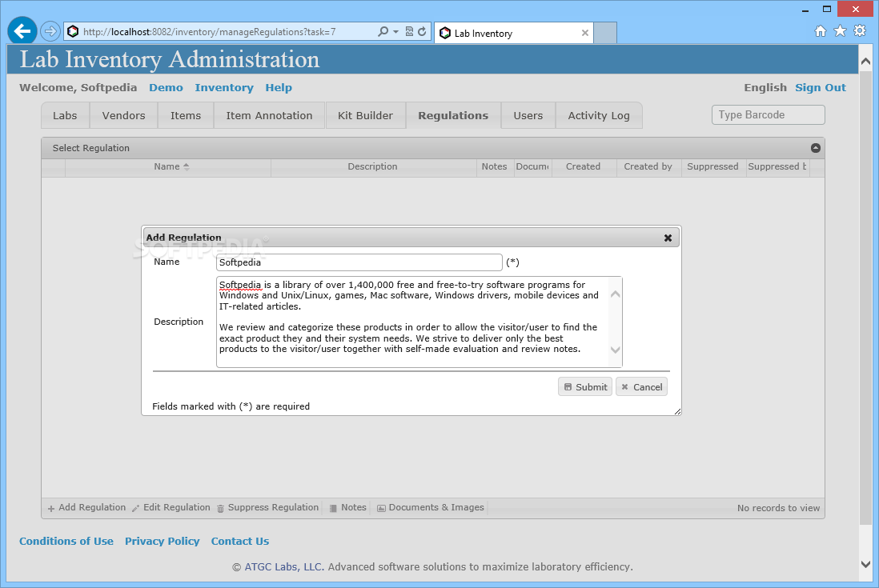
Task: Click Add Regulation in grid footer
Action: (x=86, y=507)
